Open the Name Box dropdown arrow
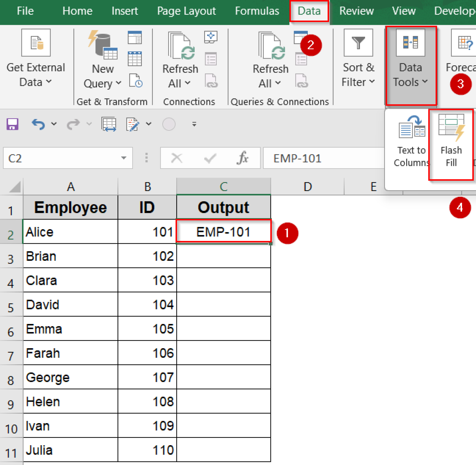476x465 pixels. [124, 158]
